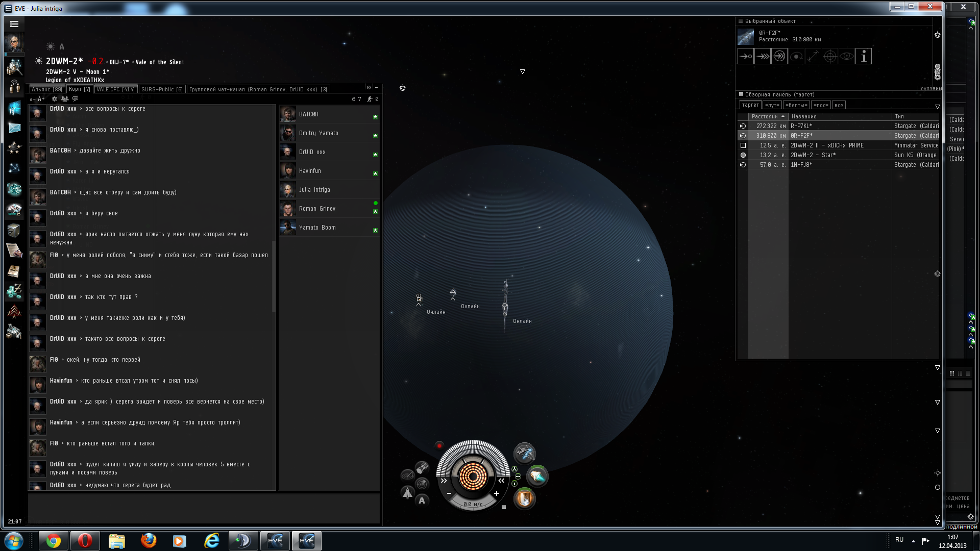The width and height of the screenshot is (980, 551).
Task: Open the VALE.CFC [414] chat tab
Action: coord(116,89)
